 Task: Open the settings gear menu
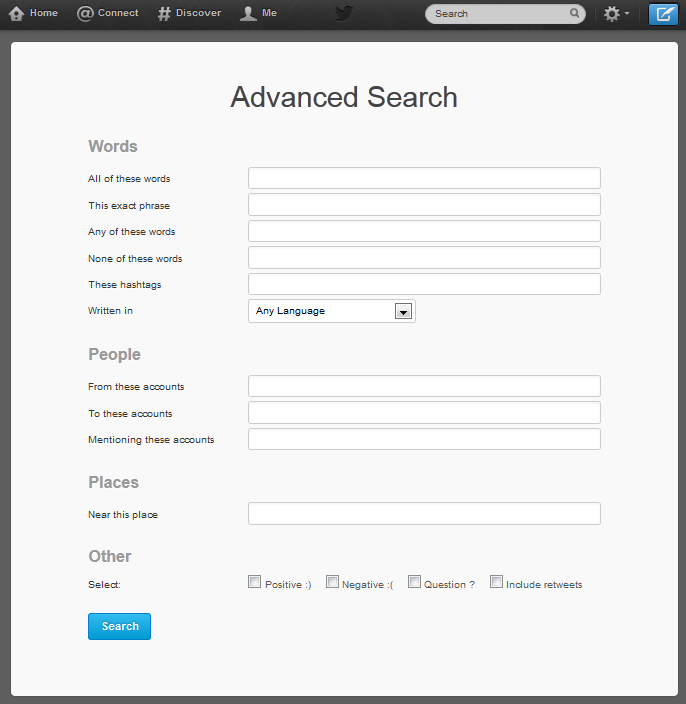[616, 14]
